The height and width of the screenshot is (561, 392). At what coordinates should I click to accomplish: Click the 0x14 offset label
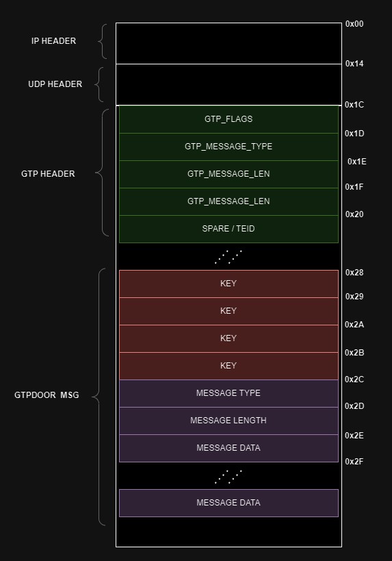[354, 64]
